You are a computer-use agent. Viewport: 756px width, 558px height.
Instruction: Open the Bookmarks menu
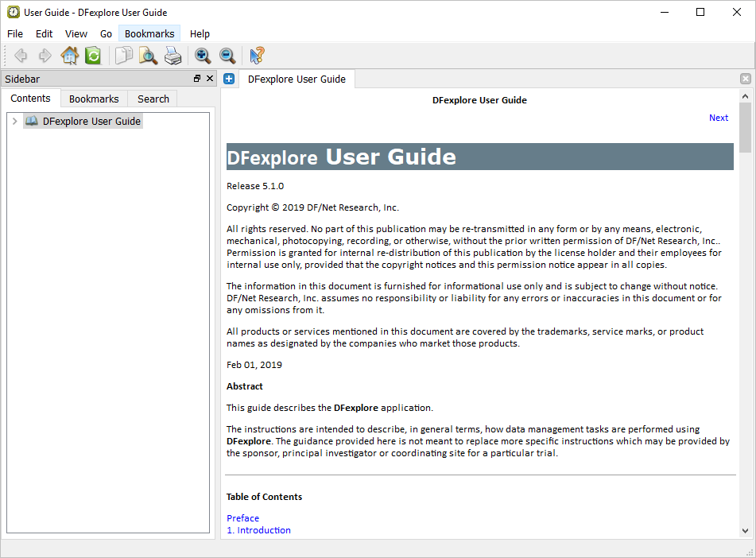149,33
